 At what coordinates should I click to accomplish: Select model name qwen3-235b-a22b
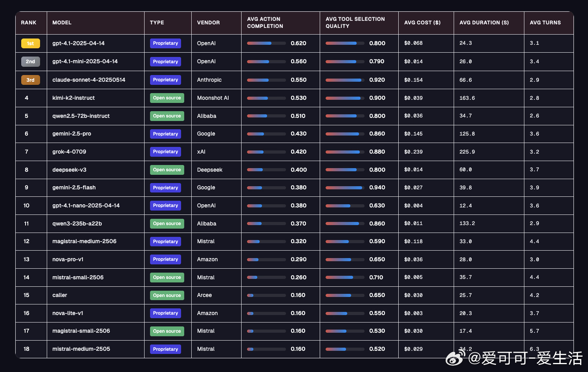click(77, 224)
